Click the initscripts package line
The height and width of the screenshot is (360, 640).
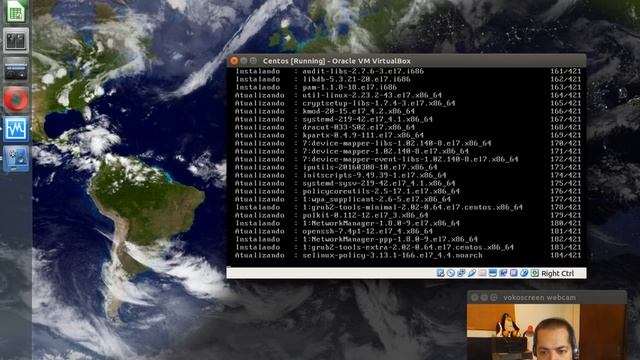pyautogui.click(x=407, y=175)
